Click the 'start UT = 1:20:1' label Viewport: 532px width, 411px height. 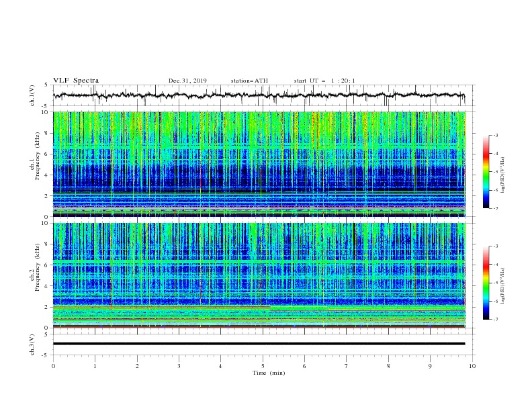point(324,81)
